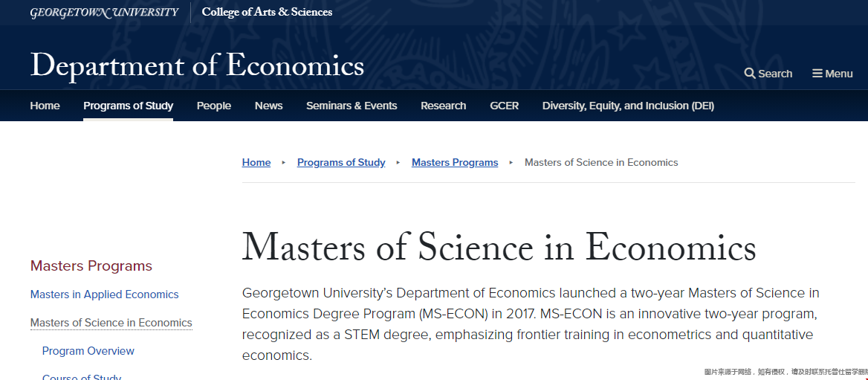Click Masters Programs breadcrumb link
Viewport: 868px width, 380px height.
455,162
